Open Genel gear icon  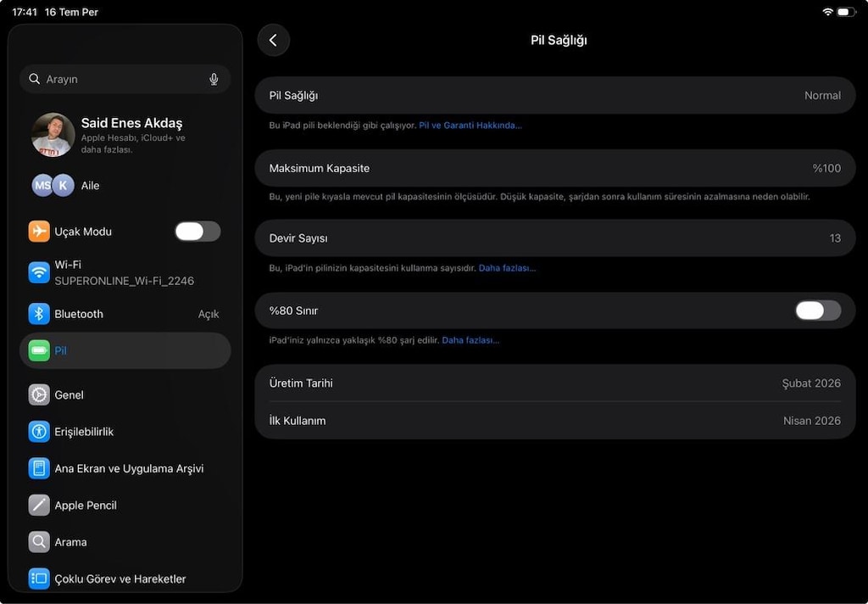click(39, 394)
